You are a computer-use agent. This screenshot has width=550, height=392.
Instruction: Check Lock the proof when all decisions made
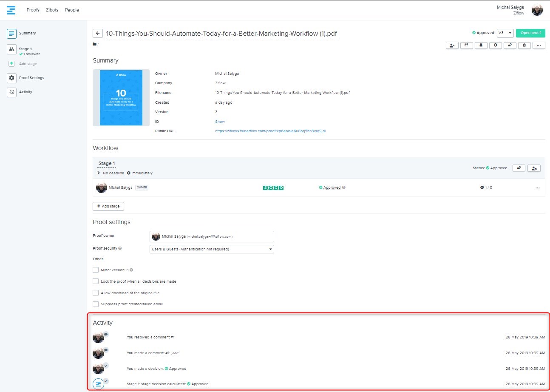(x=96, y=281)
